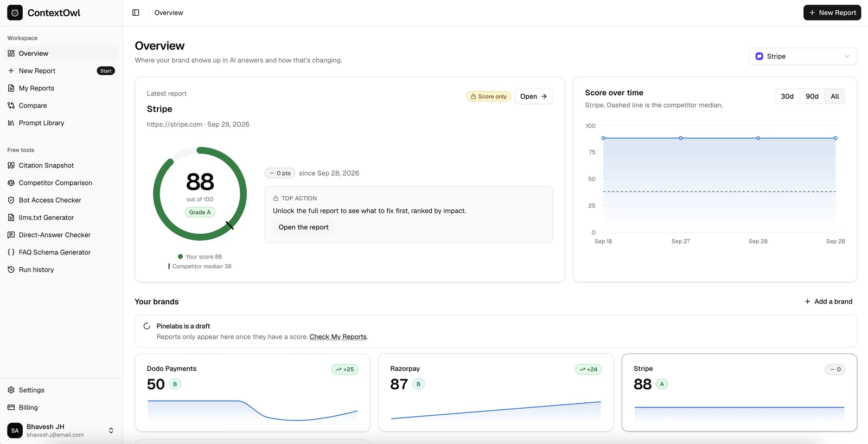Follow the Check My Reports link
868x444 pixels.
338,337
